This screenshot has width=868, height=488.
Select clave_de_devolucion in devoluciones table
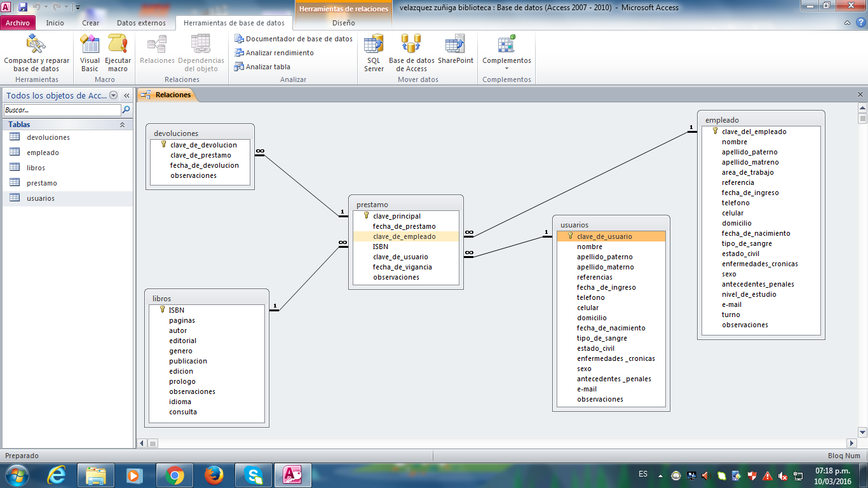point(200,145)
